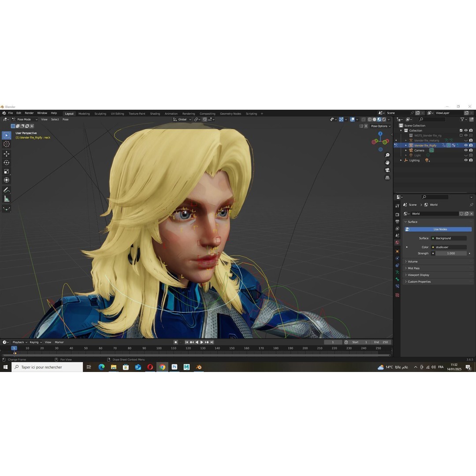Switch perspective/orthographic with grid gizmo

(387, 178)
